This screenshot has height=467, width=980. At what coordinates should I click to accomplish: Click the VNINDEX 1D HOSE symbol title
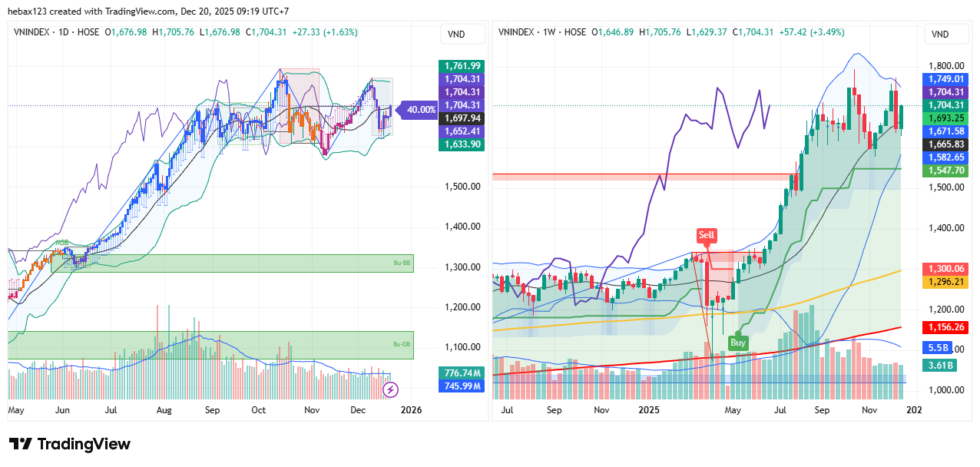tap(57, 32)
